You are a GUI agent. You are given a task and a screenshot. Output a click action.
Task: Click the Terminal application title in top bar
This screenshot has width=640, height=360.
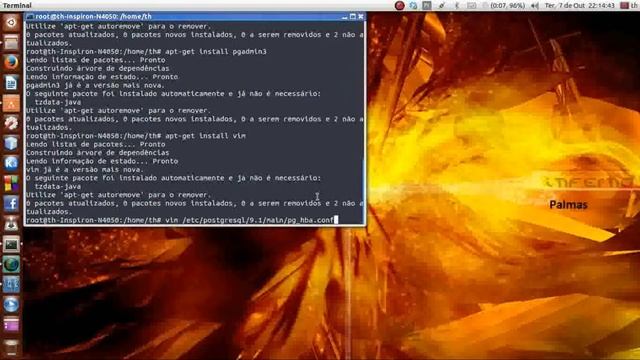pos(17,5)
